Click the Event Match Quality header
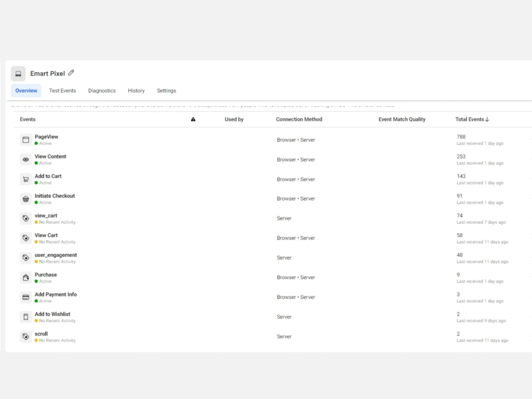 pyautogui.click(x=402, y=119)
